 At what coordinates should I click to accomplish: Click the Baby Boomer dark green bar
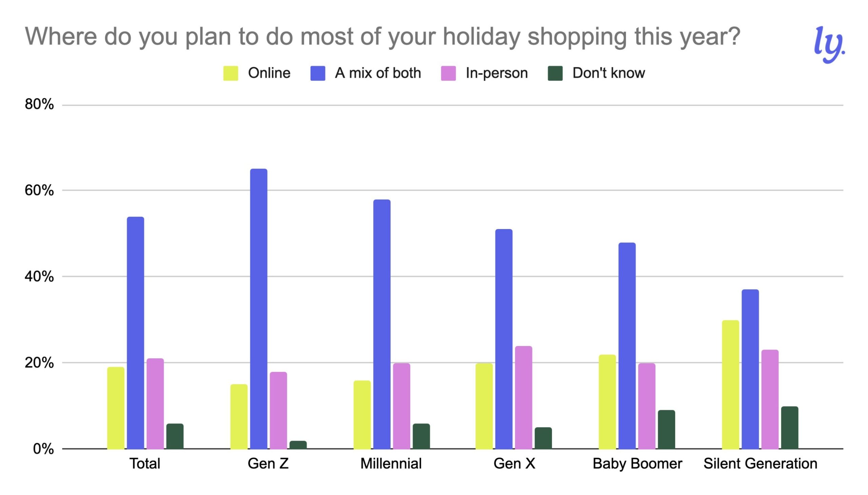pyautogui.click(x=666, y=429)
